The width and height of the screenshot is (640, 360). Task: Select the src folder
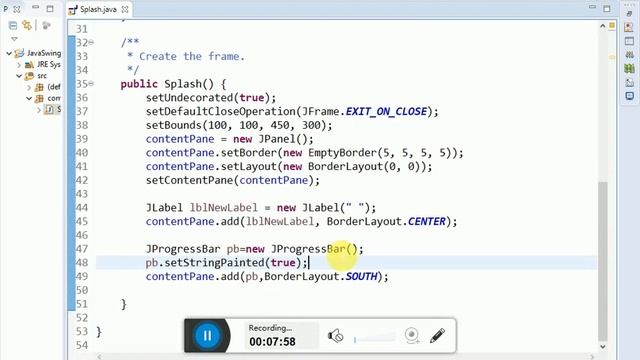pos(42,76)
